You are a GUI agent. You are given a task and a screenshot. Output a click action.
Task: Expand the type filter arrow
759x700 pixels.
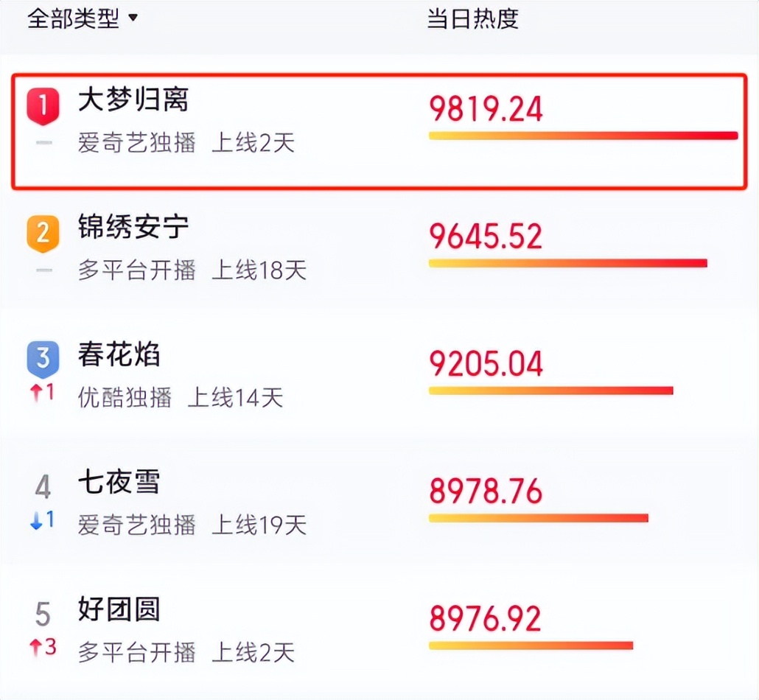[x=133, y=20]
